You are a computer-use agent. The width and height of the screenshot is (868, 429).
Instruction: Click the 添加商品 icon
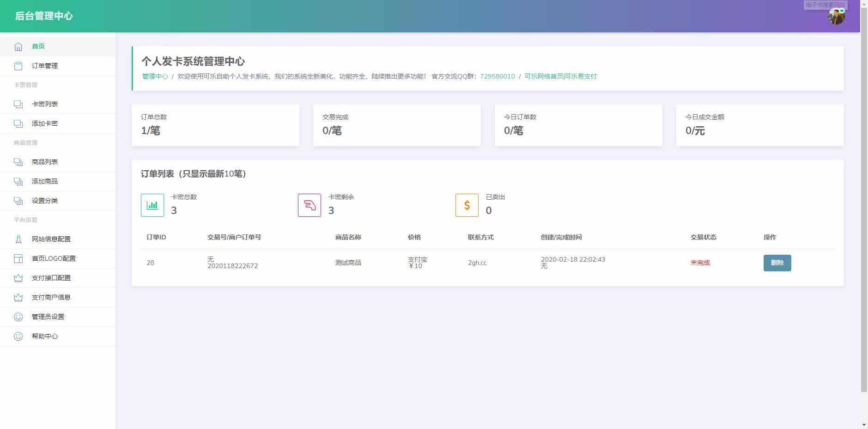pyautogui.click(x=18, y=181)
